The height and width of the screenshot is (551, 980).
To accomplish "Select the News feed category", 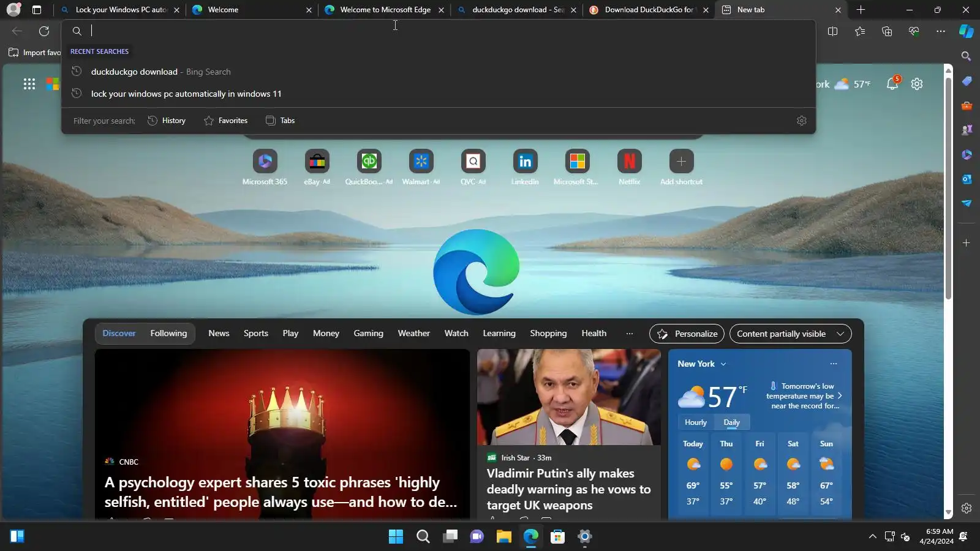I will tap(219, 334).
